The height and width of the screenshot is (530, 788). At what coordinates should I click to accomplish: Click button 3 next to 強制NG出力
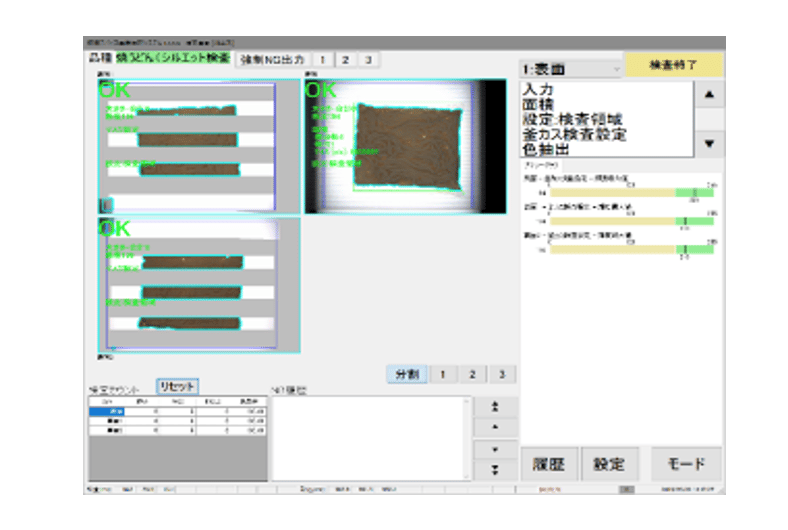368,60
